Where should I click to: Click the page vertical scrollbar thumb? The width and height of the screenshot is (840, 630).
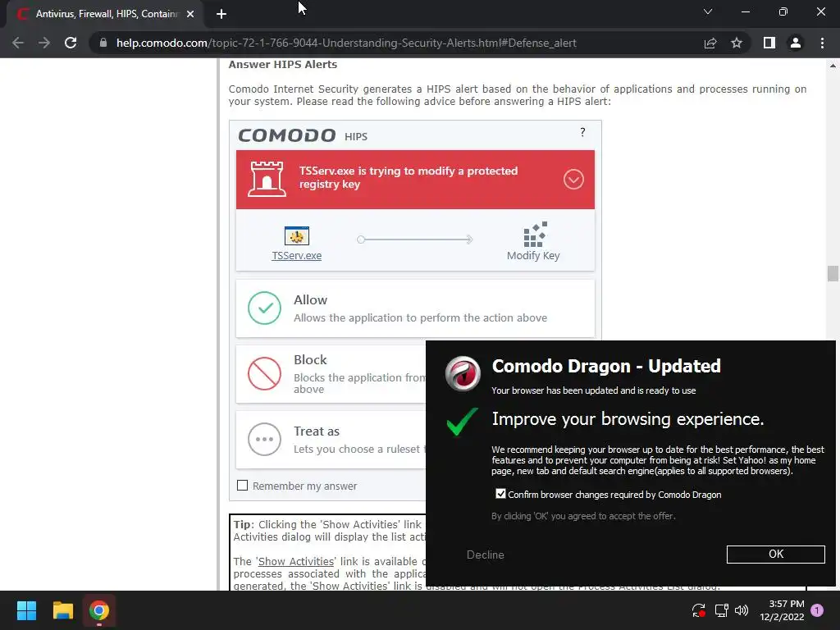[833, 273]
